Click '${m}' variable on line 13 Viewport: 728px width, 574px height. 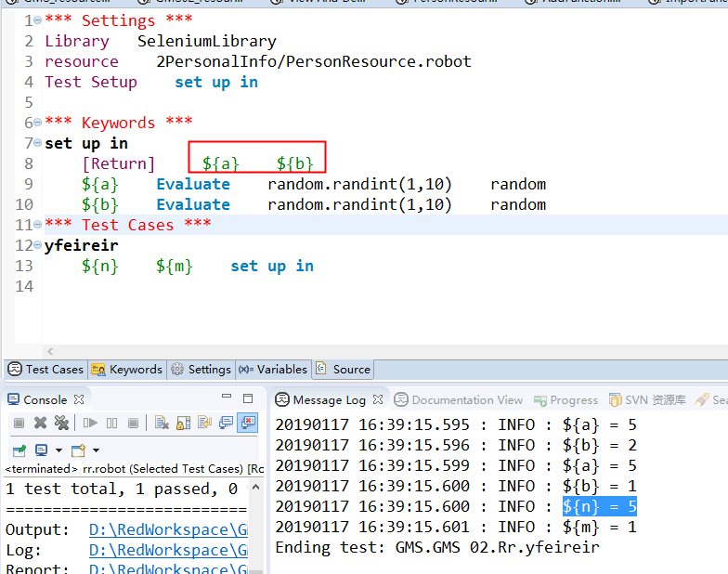pyautogui.click(x=175, y=266)
